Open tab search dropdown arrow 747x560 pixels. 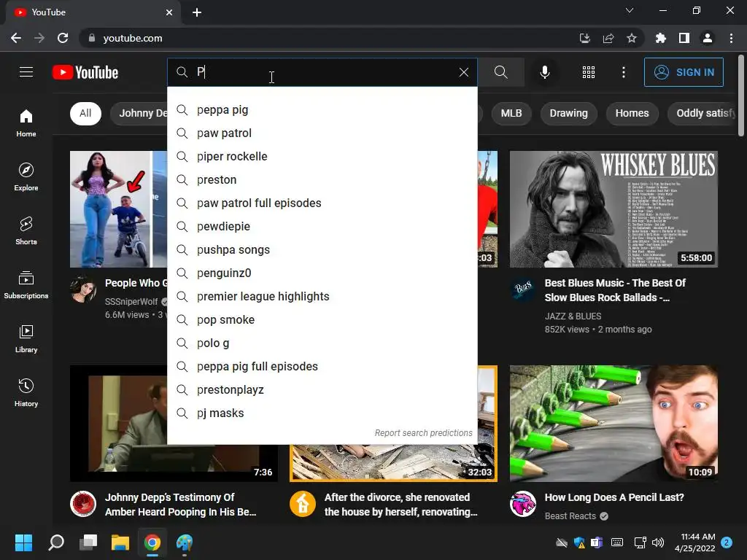pos(630,10)
